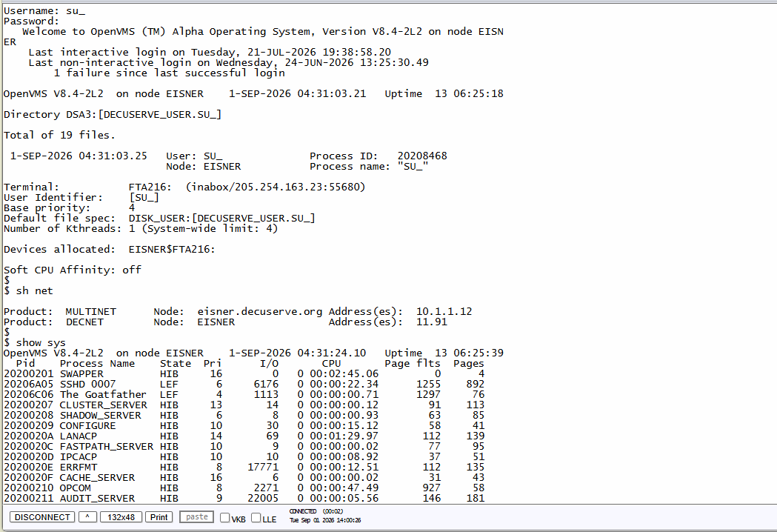The image size is (777, 532).
Task: Click the 'Number of Kthreads:' line
Action: click(141, 228)
